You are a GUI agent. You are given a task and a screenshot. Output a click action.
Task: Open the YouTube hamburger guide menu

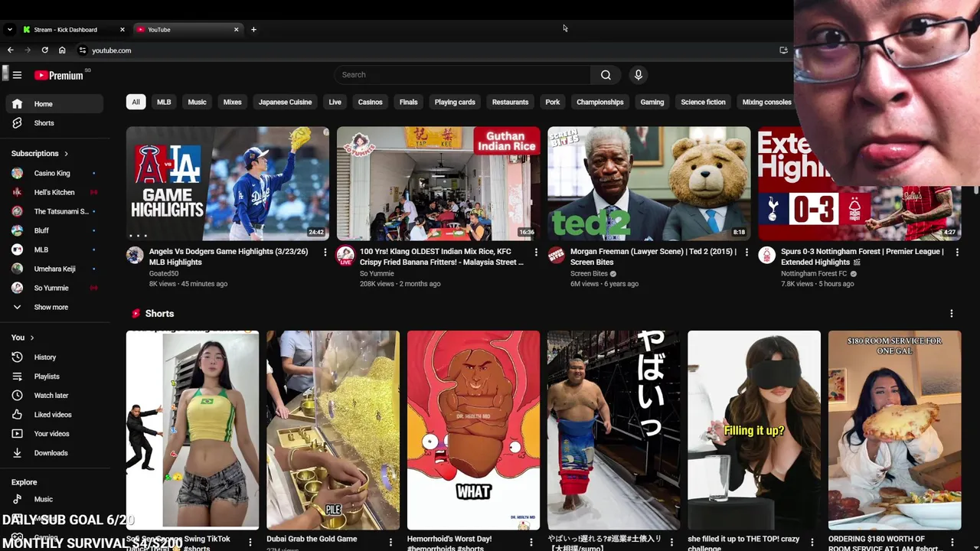click(17, 75)
